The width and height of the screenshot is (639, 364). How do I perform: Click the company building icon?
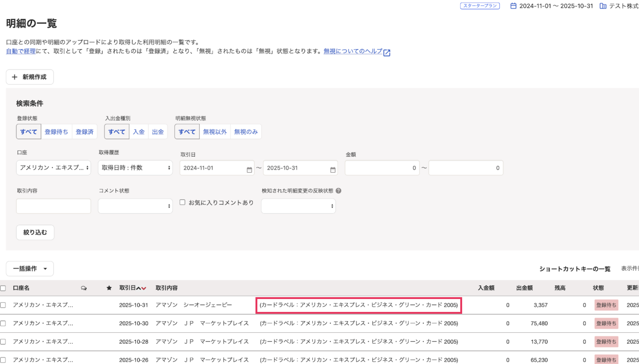603,6
